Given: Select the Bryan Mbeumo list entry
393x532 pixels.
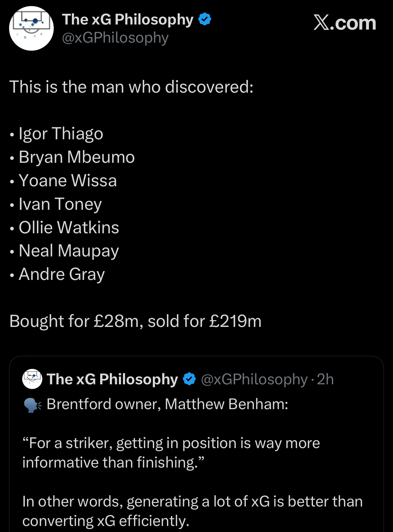Looking at the screenshot, I should [77, 157].
